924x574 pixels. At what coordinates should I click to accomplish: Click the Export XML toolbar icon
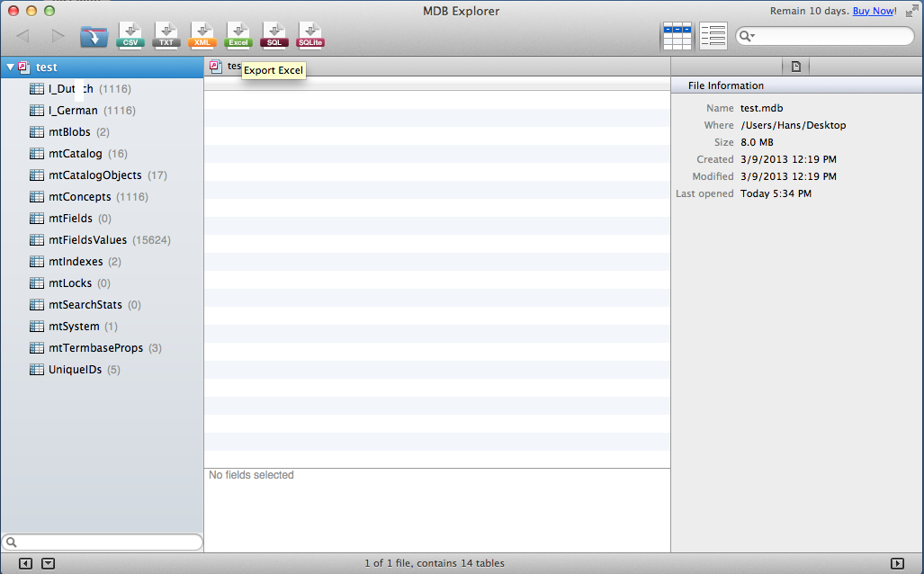click(x=202, y=35)
